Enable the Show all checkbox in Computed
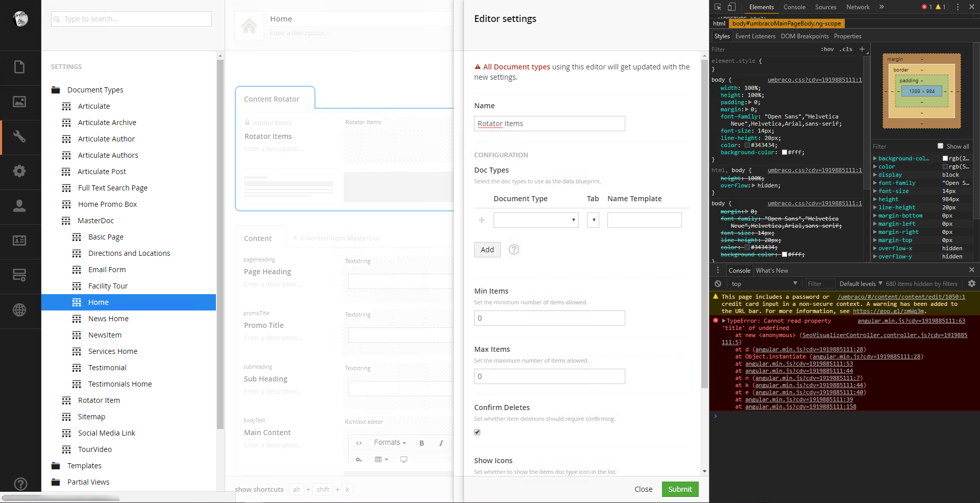 click(x=940, y=146)
